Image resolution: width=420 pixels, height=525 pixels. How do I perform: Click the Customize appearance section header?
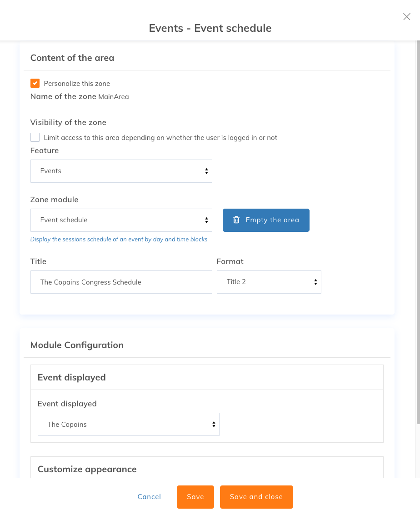coord(87,469)
